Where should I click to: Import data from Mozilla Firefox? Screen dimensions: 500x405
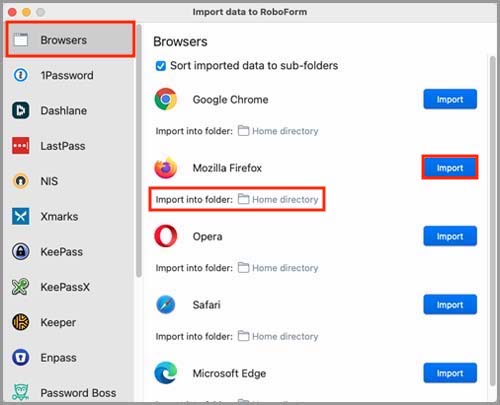coord(450,167)
